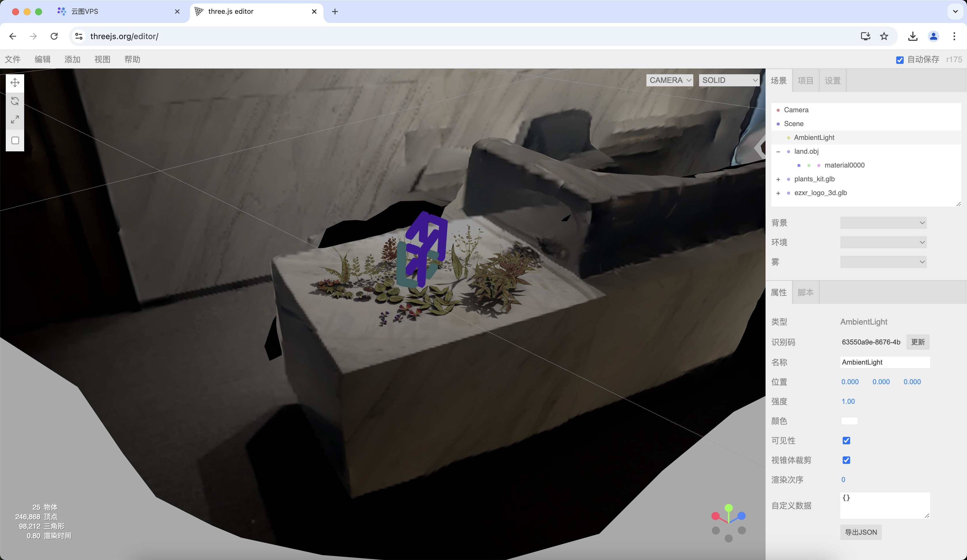Screen dimensions: 967x560
Task: Select AmbientLight in the outliner
Action: pyautogui.click(x=866, y=138)
